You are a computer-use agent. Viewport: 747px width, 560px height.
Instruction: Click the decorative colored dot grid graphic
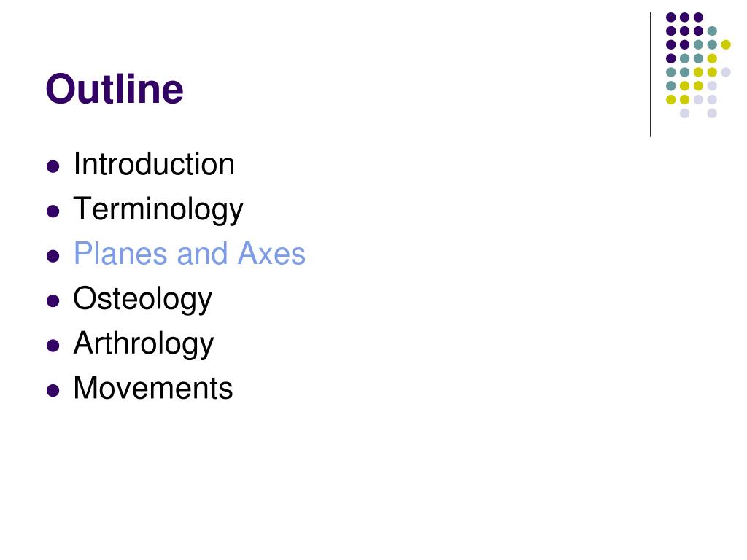(x=698, y=65)
